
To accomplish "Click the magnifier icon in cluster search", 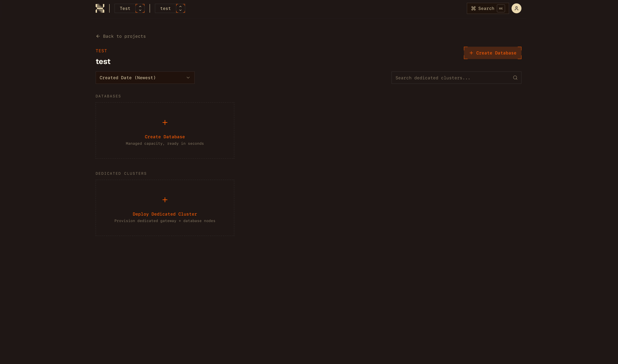I will [x=515, y=78].
